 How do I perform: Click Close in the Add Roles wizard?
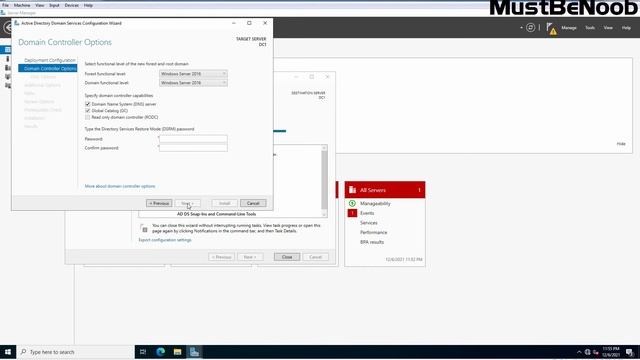click(x=287, y=257)
